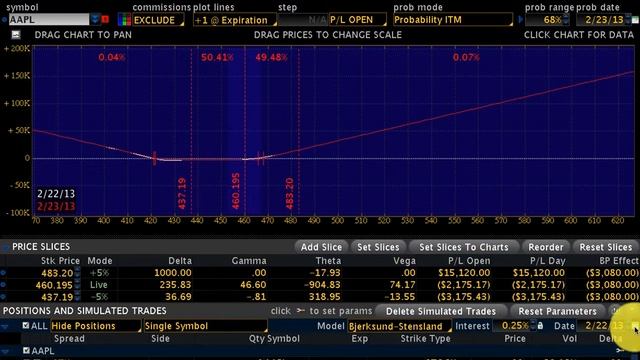Click the chart icon beside DRAG CHART TO PAN
The width and height of the screenshot is (640, 360).
pyautogui.click(x=16, y=35)
